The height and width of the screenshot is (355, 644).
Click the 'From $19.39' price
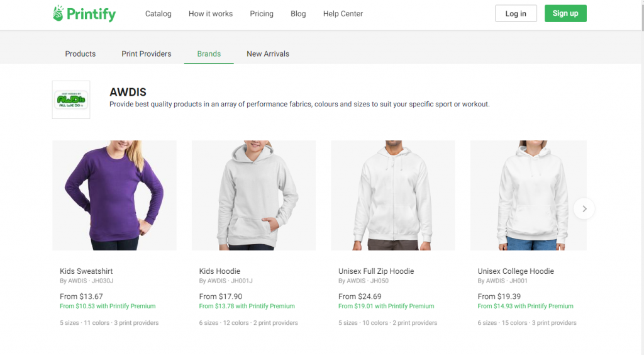coord(499,296)
